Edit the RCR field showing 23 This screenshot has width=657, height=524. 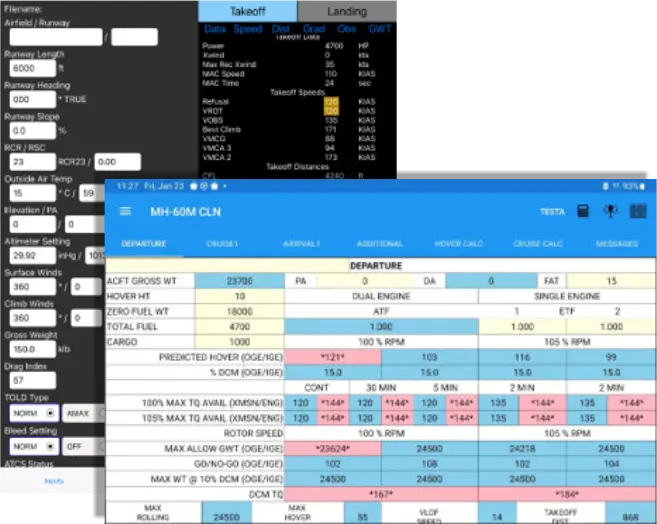point(32,162)
